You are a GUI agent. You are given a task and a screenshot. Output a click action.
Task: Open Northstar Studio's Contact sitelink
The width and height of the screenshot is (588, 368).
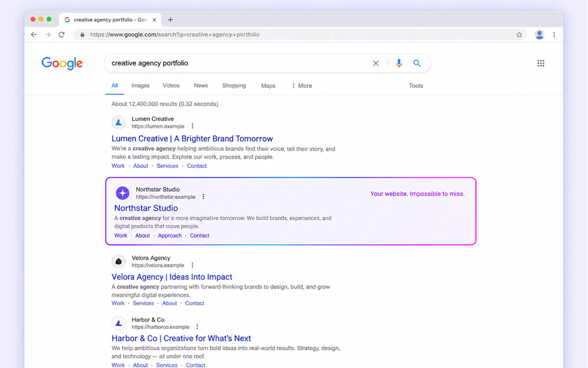[200, 236]
